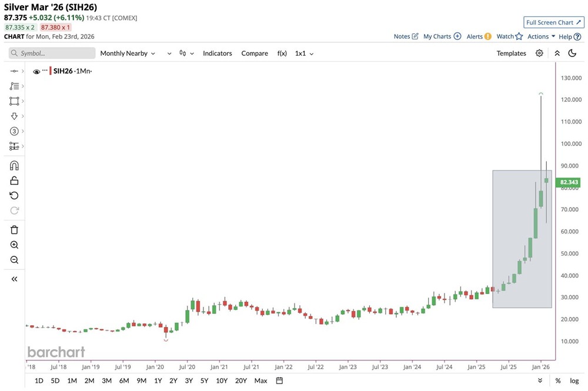Zoom in on the chart
The height and width of the screenshot is (391, 588).
point(15,245)
